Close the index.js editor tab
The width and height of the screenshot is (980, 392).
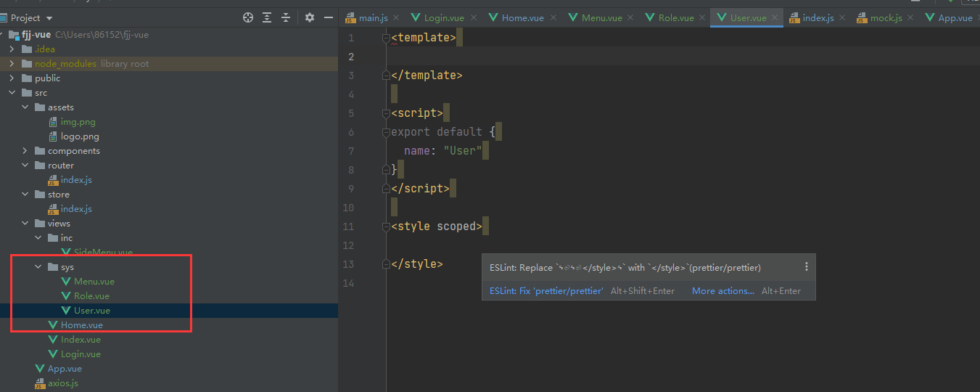pos(841,18)
